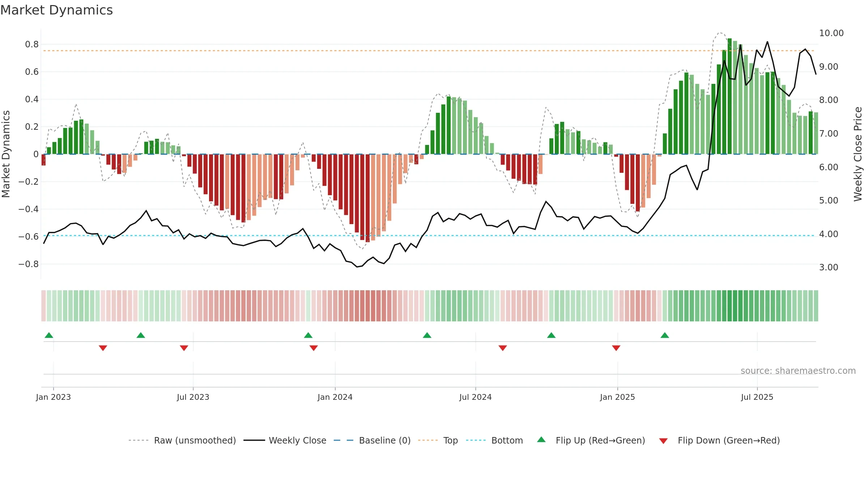Click green flip-up marker before Jan 2024
Screen dimensions: 868x488
[x=308, y=335]
